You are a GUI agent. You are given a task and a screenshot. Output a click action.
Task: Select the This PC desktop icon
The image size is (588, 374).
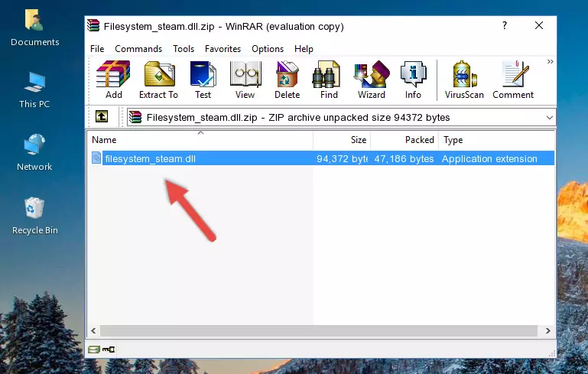click(x=34, y=90)
